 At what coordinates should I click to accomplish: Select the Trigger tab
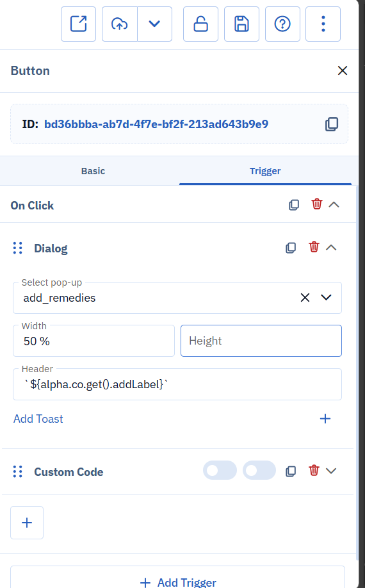click(x=265, y=171)
